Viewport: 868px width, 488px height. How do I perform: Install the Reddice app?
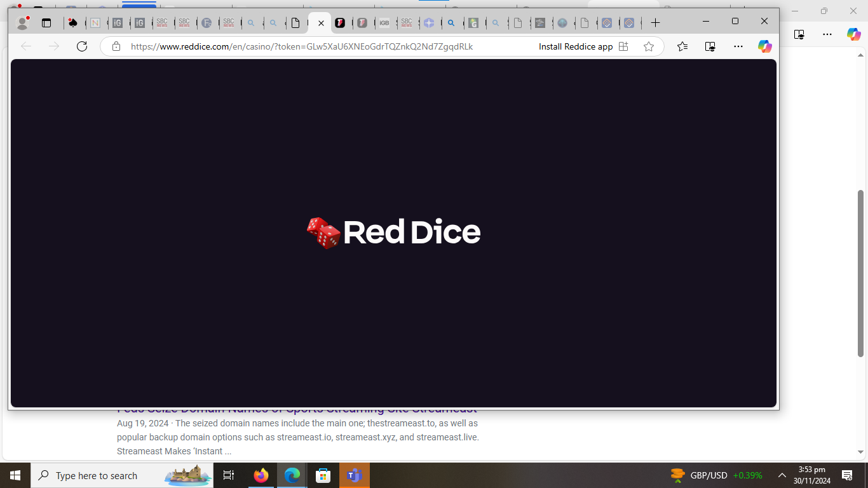pos(584,46)
